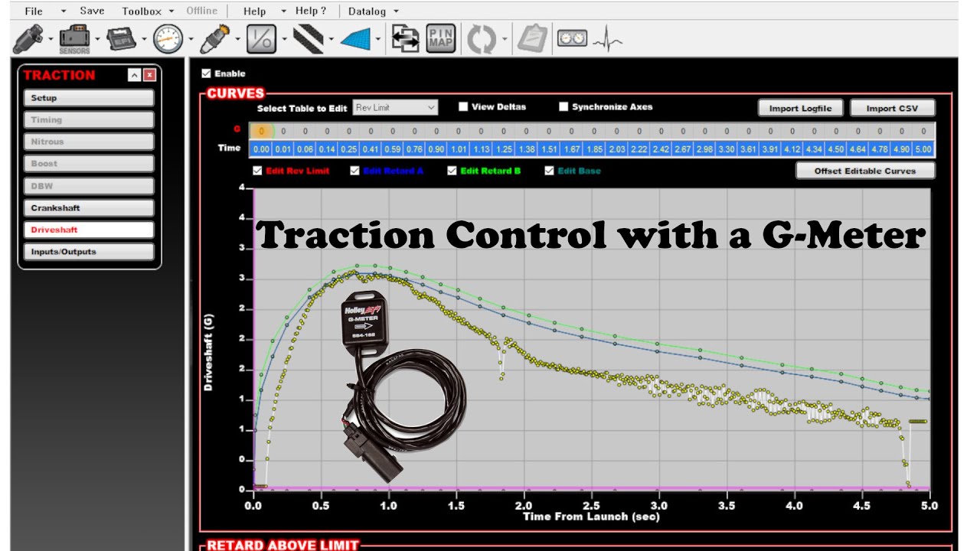Click the Import Logfile button
Screen dimensions: 980x551
(x=801, y=108)
